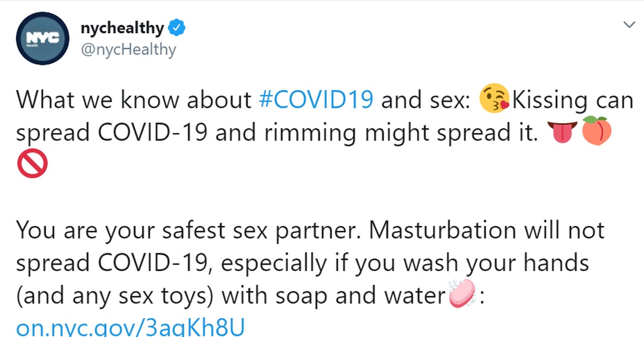644x337 pixels.
Task: Open the @nycHealthy handle link
Action: [x=128, y=50]
